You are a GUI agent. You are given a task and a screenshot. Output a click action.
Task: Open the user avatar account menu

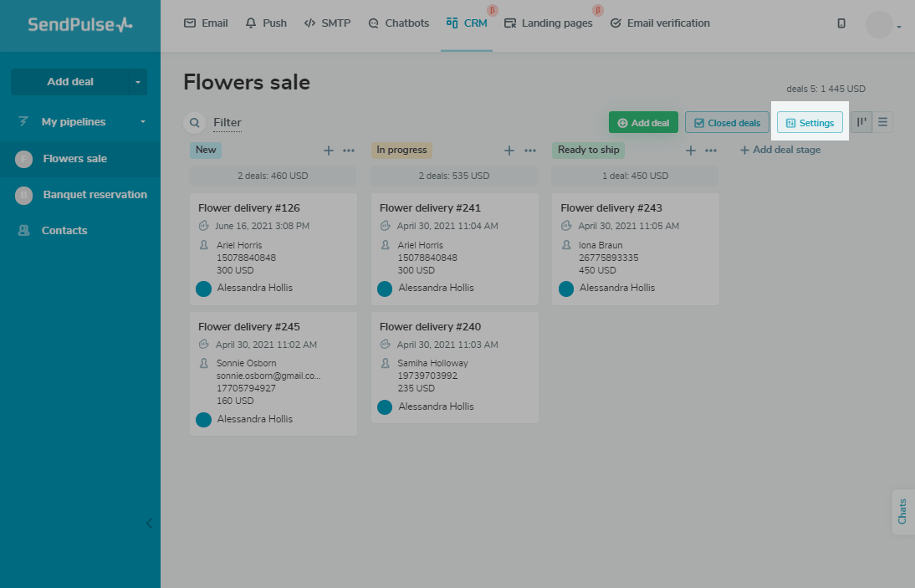click(x=883, y=25)
